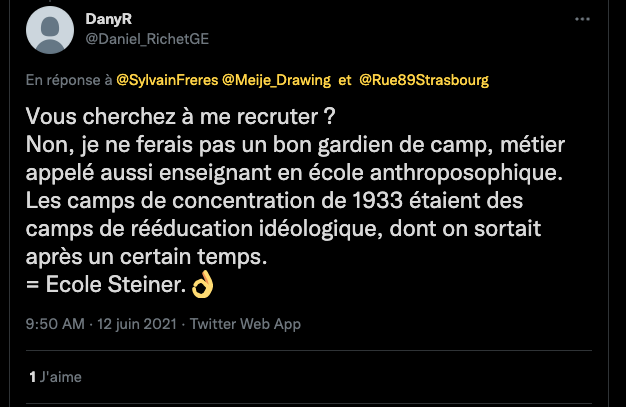Show who liked via "J'aime"

[x=61, y=377]
